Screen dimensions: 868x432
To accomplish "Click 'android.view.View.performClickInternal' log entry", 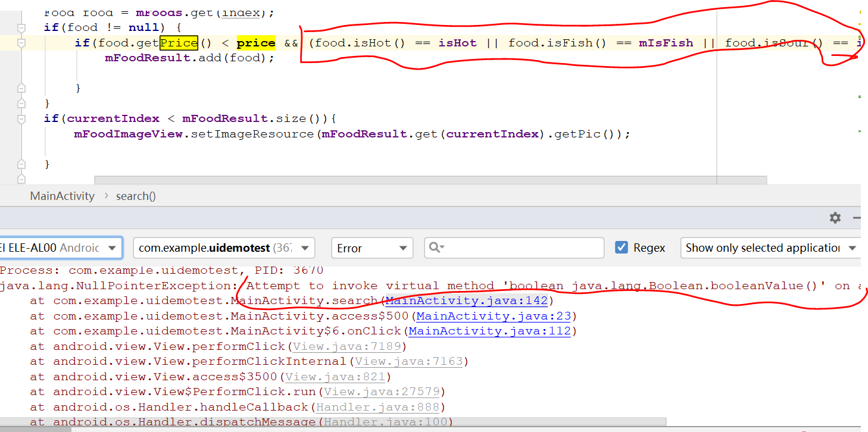I will point(199,361).
